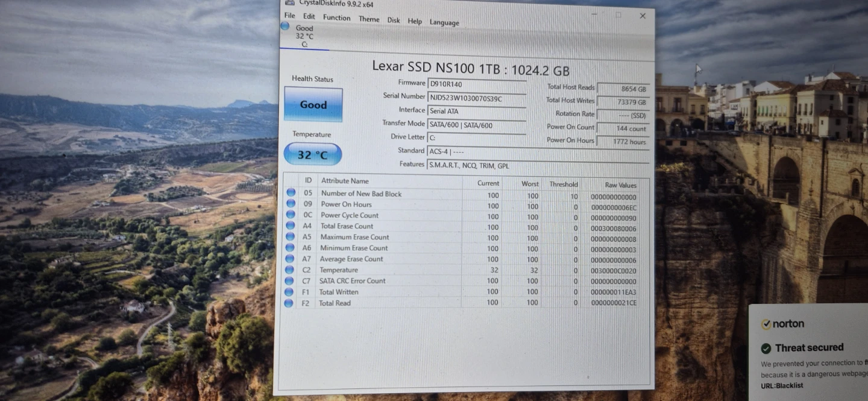Viewport: 868px width, 401px height.
Task: Click status icon for Temperature attribute row
Action: pyautogui.click(x=290, y=269)
